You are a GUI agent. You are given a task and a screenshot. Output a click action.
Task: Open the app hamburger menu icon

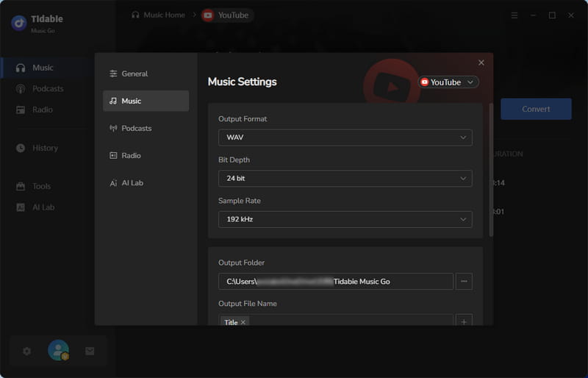(514, 15)
